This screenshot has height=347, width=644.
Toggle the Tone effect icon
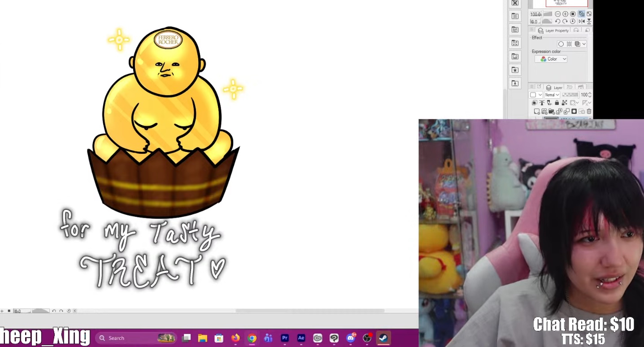click(569, 44)
